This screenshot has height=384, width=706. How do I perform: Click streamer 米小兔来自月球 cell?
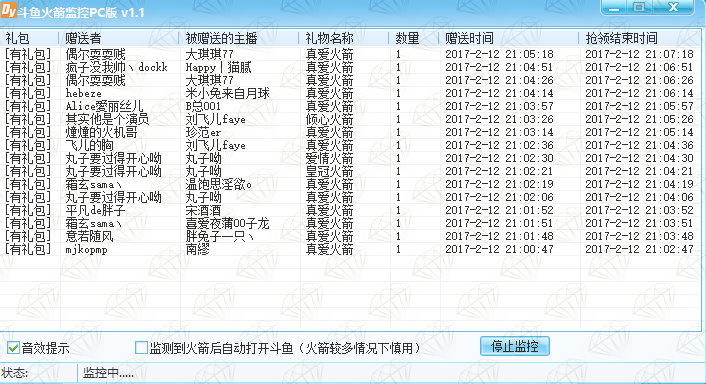(x=227, y=93)
